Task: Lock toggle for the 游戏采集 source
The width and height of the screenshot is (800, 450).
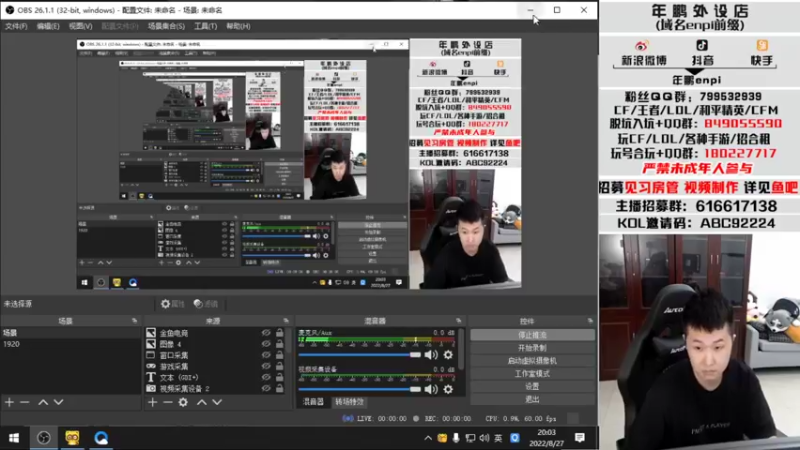Action: click(x=280, y=366)
